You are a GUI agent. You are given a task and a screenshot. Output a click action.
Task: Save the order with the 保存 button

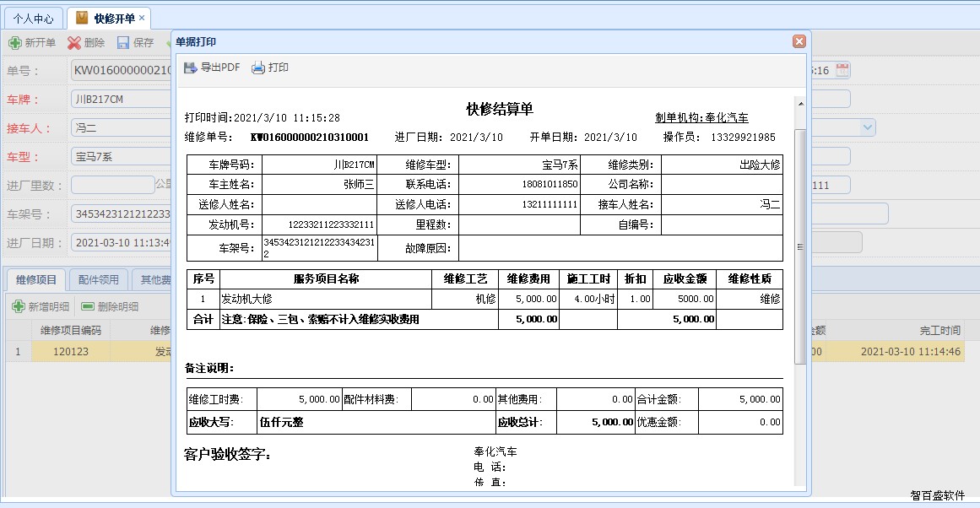point(135,42)
